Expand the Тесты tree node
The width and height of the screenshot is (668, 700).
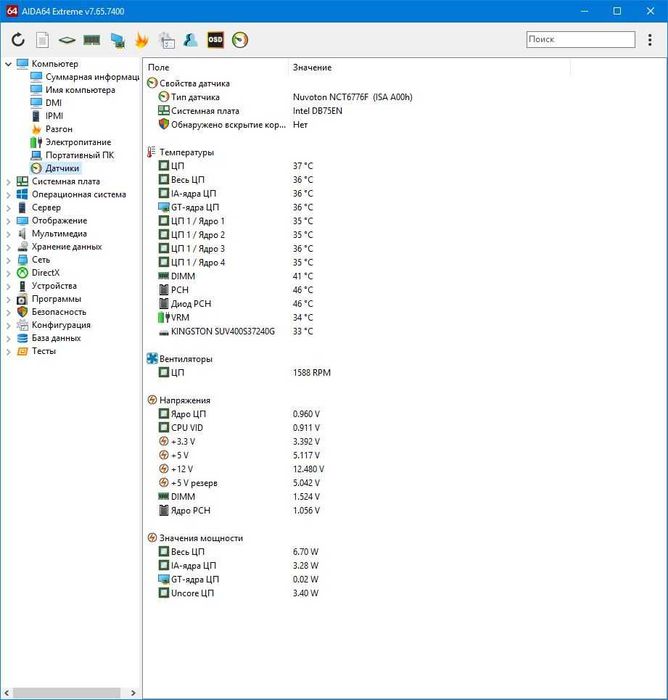tap(8, 351)
